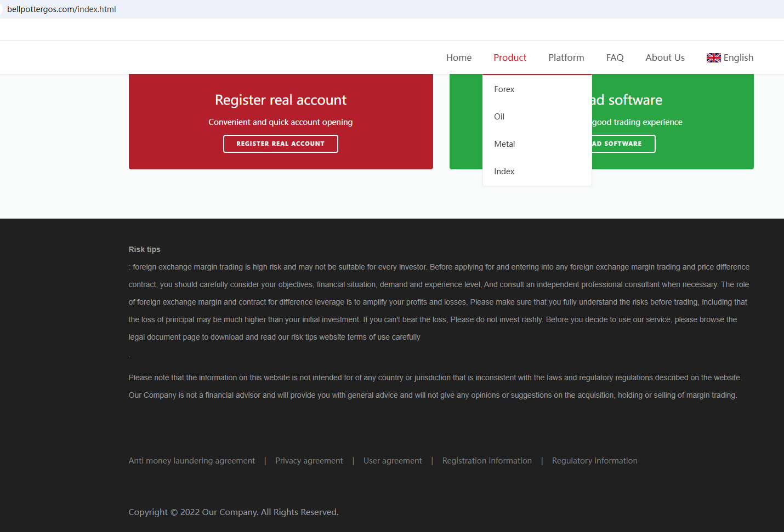784x532 pixels.
Task: Follow the Registration information link
Action: 487,461
